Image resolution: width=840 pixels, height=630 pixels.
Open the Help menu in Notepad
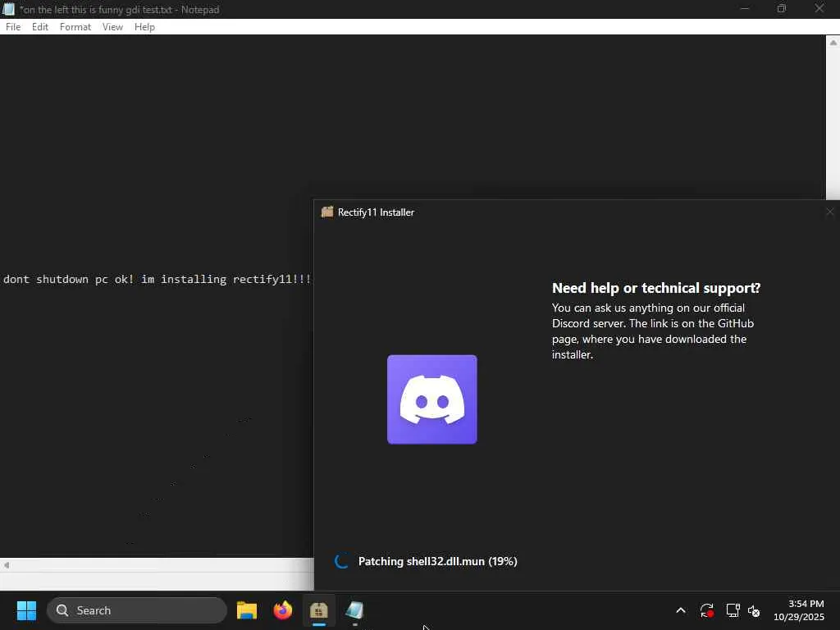[x=144, y=27]
